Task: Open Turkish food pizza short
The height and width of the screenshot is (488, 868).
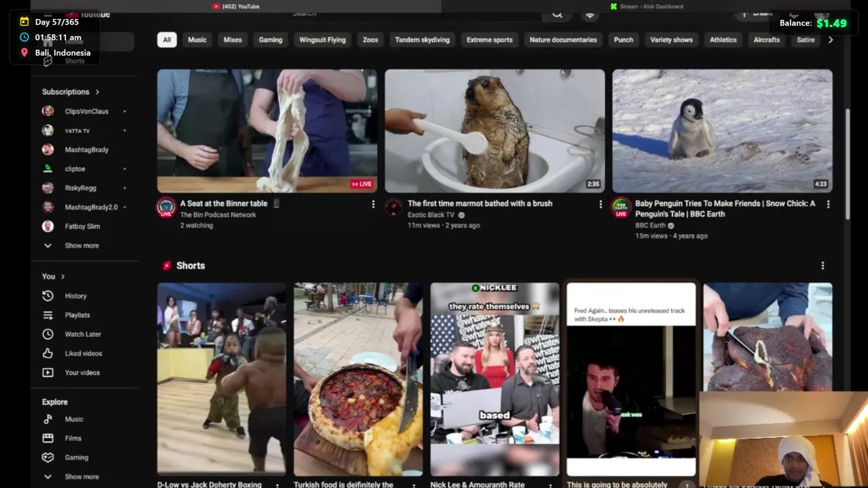Action: pos(358,378)
